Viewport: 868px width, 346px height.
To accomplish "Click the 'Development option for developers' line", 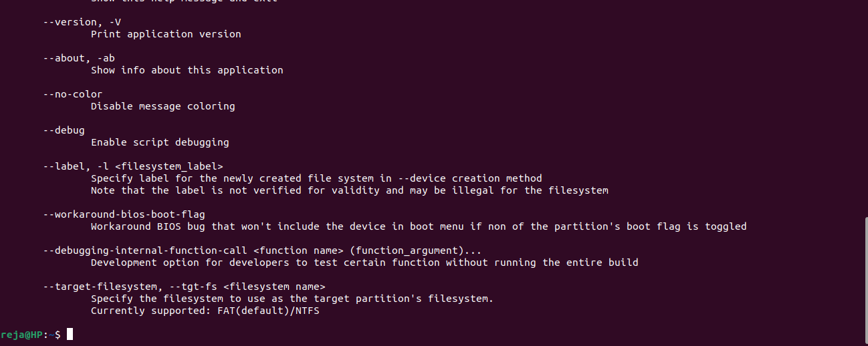I will pyautogui.click(x=364, y=263).
